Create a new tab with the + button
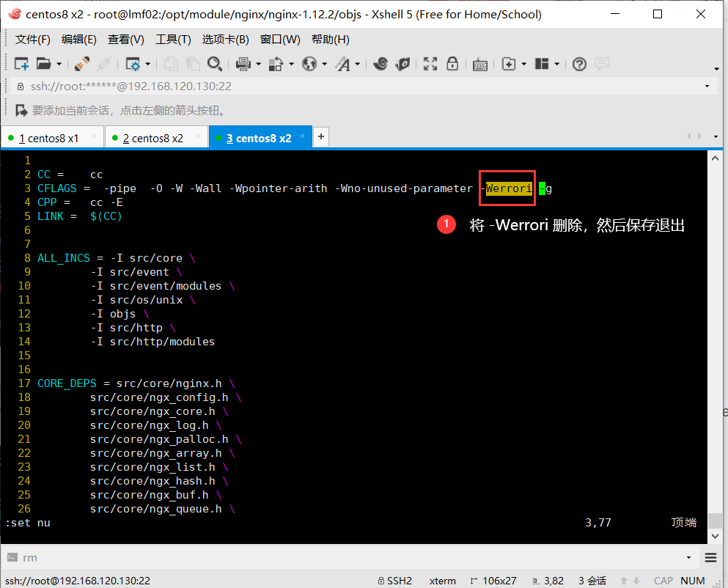728x588 pixels. 320,136
